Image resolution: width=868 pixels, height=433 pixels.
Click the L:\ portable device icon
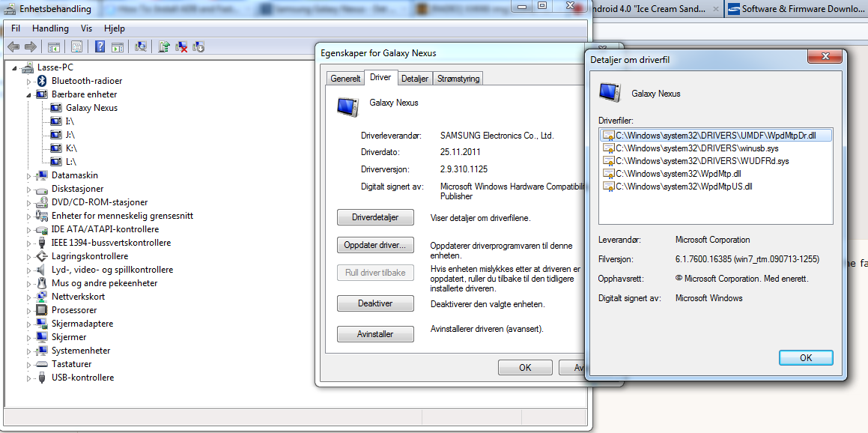click(56, 162)
